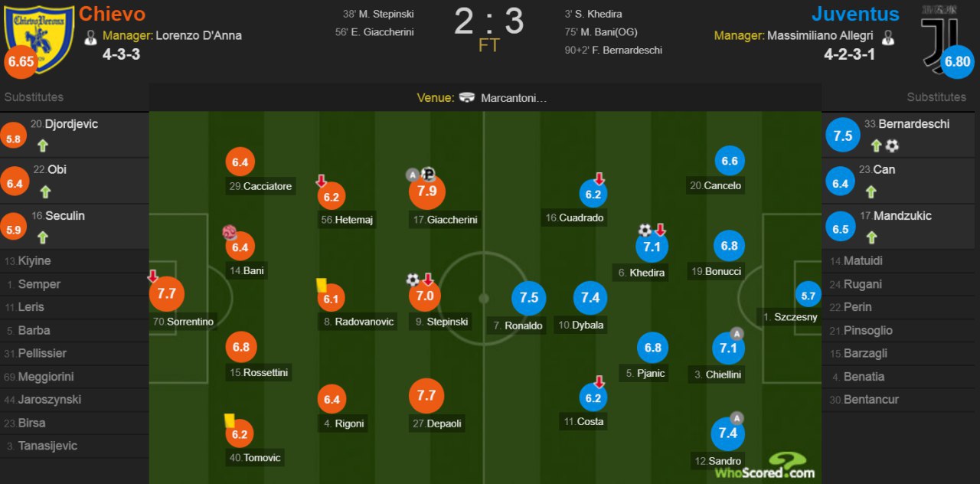Click the manager icon beside Lorenzo D'Anna

tap(90, 36)
